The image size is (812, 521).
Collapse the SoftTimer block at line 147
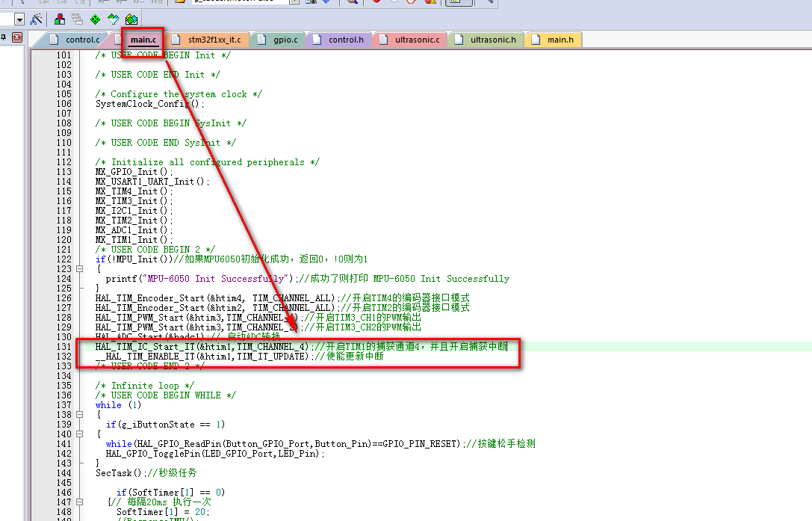click(x=79, y=502)
